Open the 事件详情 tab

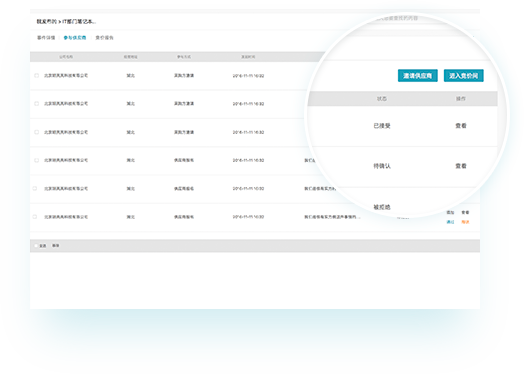(46, 38)
